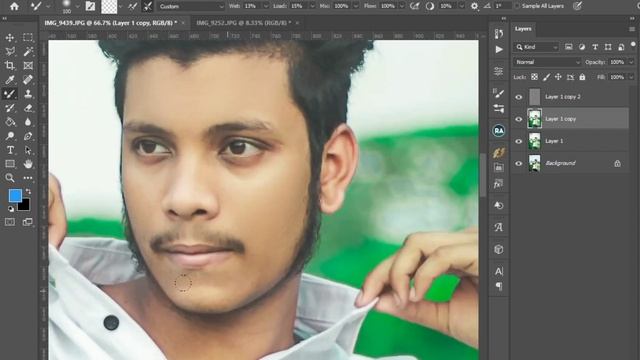The image size is (640, 360).
Task: Toggle load brush after each stroke
Action: tap(133, 6)
